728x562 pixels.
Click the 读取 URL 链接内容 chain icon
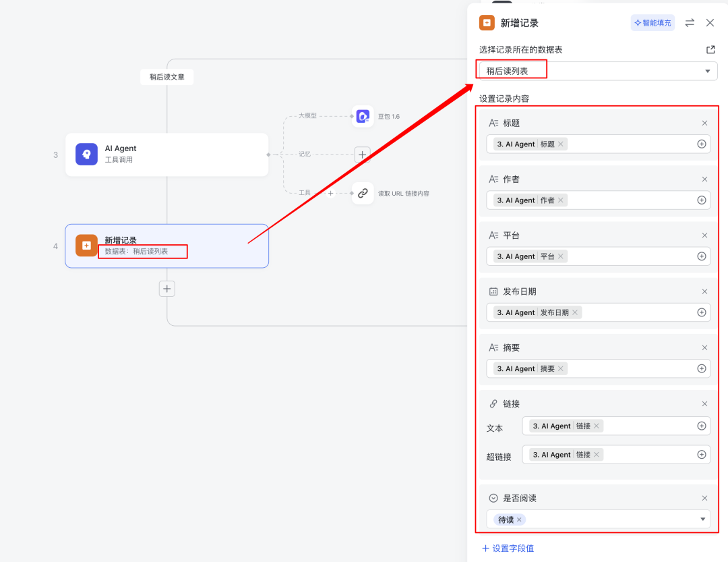[363, 193]
